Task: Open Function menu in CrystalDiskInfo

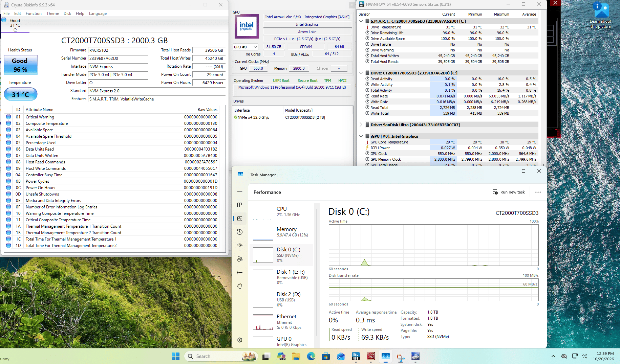Action: point(34,14)
